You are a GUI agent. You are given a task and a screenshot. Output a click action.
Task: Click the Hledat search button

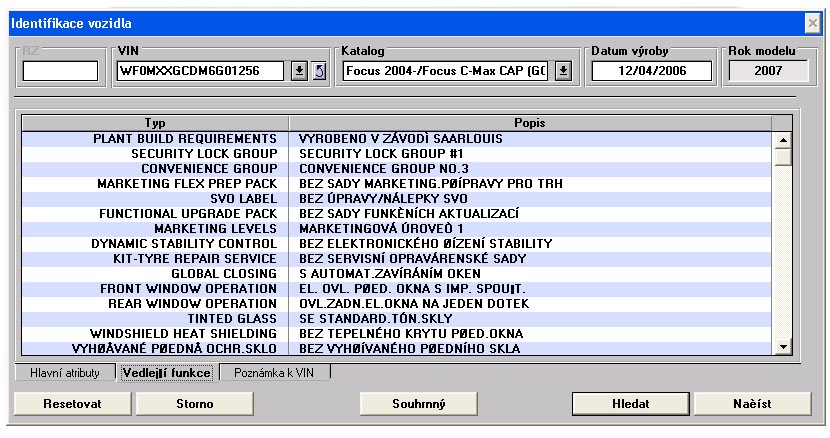633,403
